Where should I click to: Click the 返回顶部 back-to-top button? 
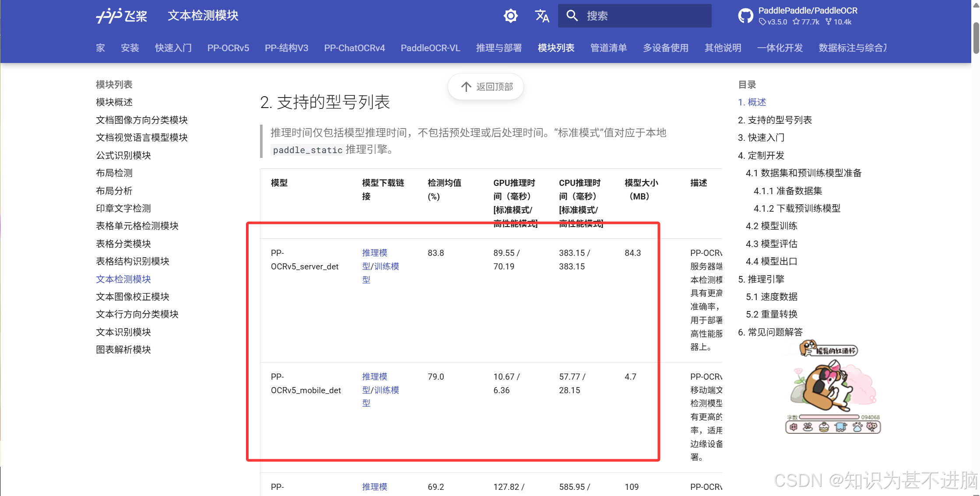[486, 87]
